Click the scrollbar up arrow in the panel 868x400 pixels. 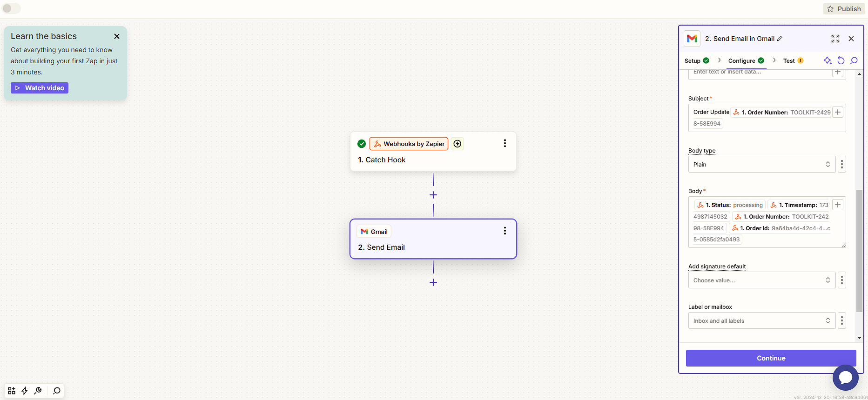tap(859, 74)
